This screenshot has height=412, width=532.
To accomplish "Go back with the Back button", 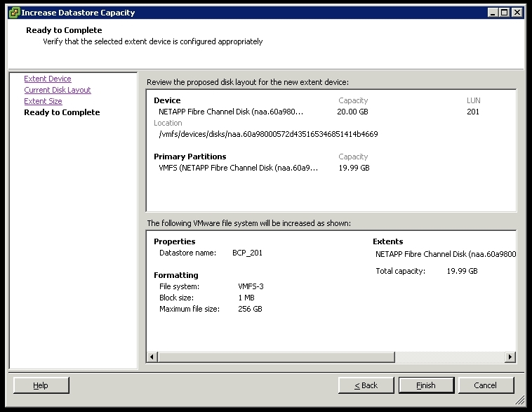I will (366, 385).
